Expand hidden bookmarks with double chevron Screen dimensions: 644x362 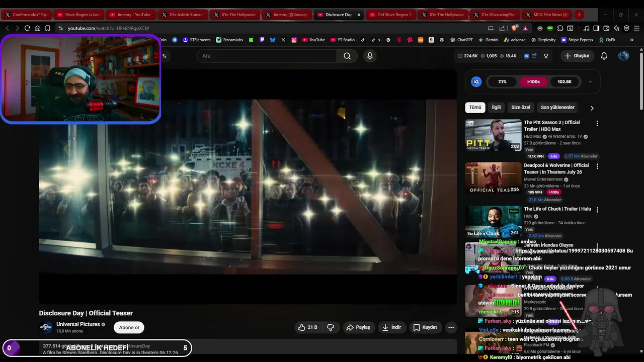[632, 40]
